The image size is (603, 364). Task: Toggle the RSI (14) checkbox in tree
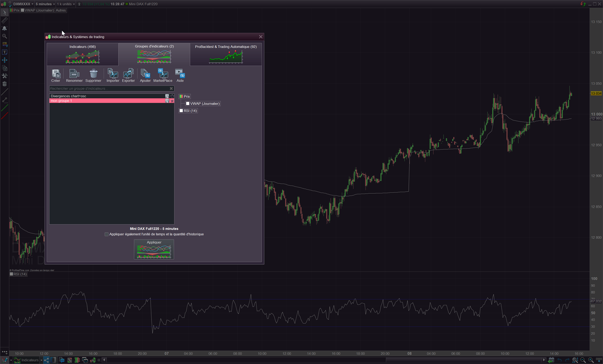[x=181, y=110]
